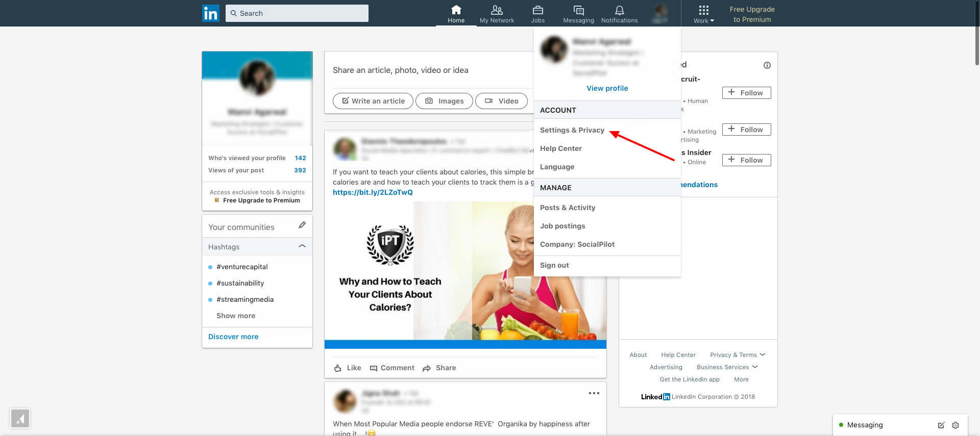Expand Privacy & Terms footer dropdown
Viewport: 980px width, 436px height.
pos(738,355)
